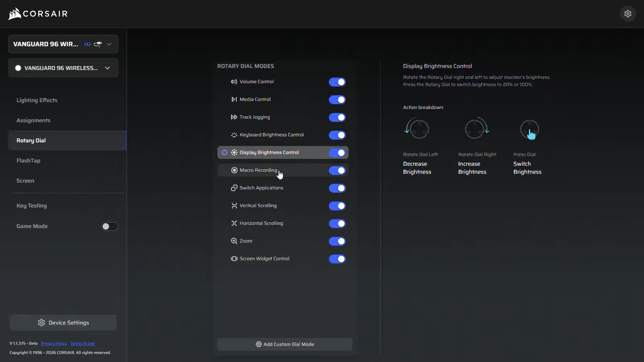
Task: Click the Corsair sails logo
Action: (x=14, y=14)
